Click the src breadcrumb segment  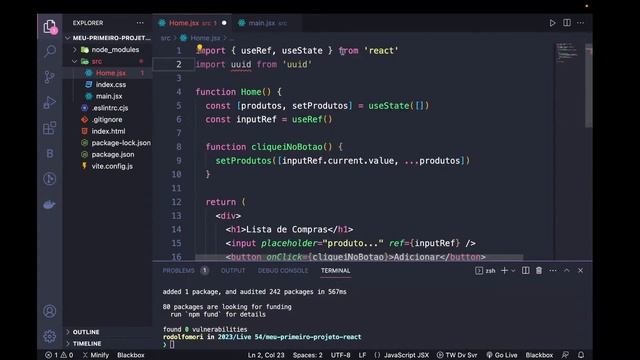(x=165, y=38)
